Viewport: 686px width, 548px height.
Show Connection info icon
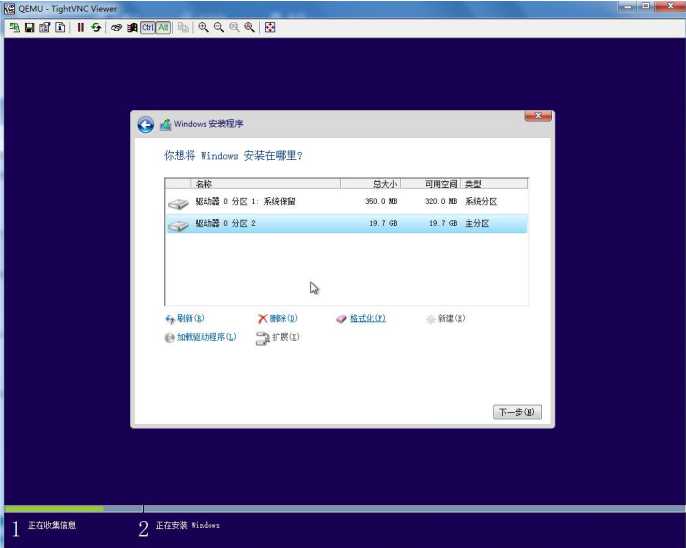(x=60, y=28)
